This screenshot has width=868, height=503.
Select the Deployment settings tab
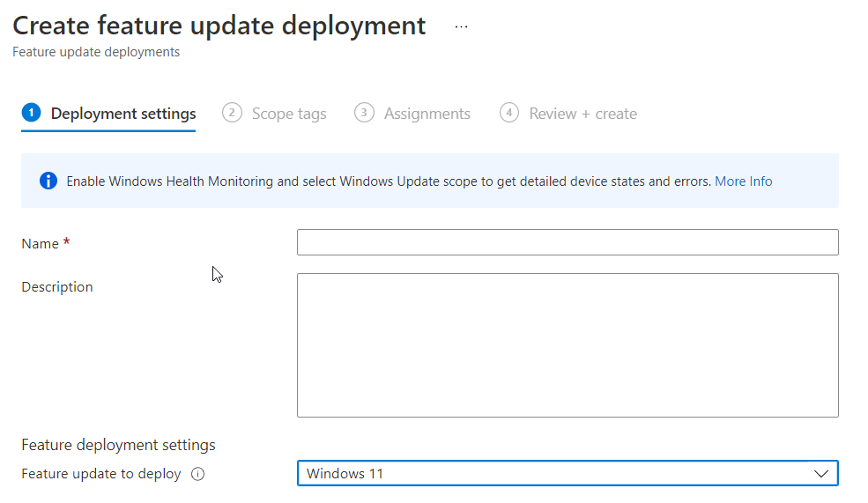[x=109, y=114]
